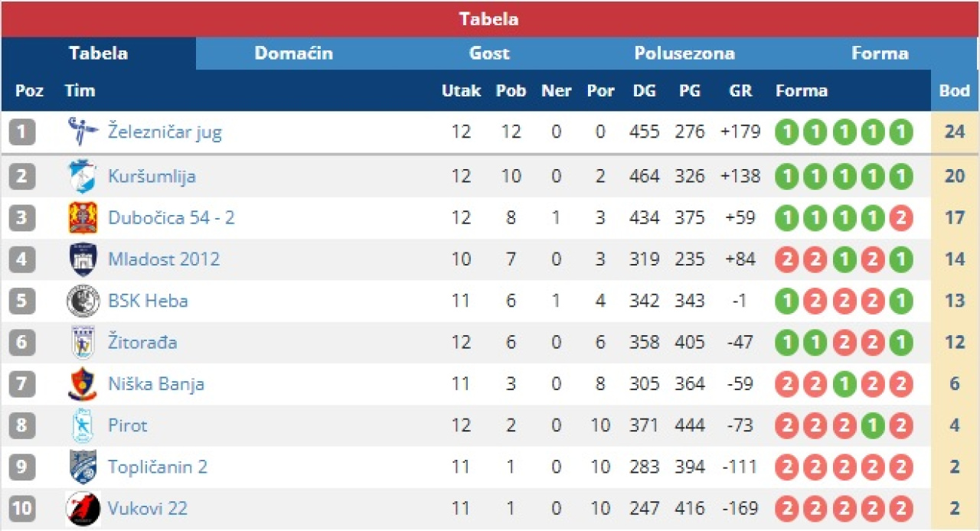
Task: Click the Žitorađa club crest
Action: click(x=83, y=342)
